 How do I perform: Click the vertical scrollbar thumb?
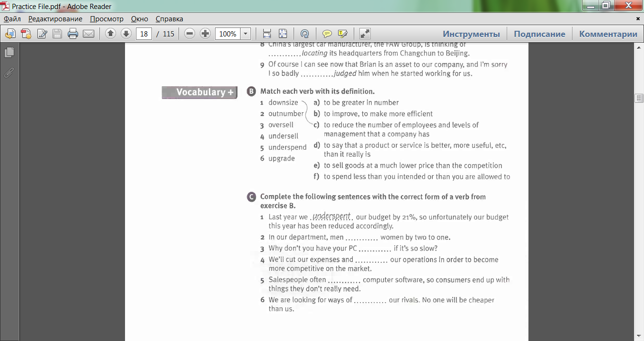(x=639, y=98)
